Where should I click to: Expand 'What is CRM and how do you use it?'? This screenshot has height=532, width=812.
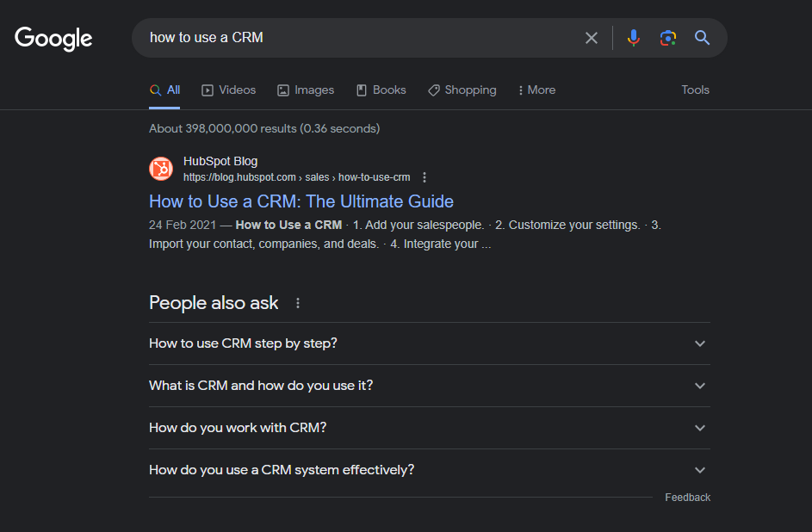(700, 386)
